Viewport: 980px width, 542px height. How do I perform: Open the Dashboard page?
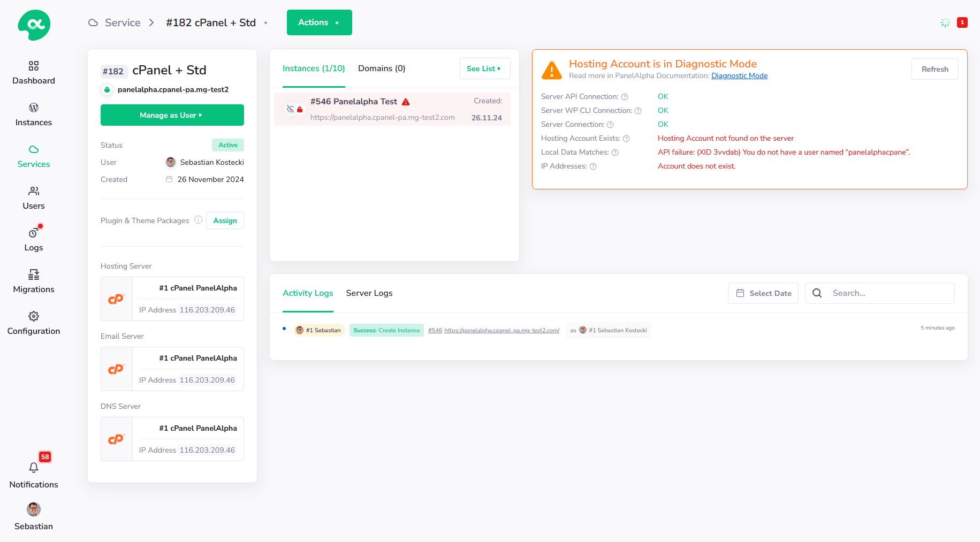click(x=34, y=73)
